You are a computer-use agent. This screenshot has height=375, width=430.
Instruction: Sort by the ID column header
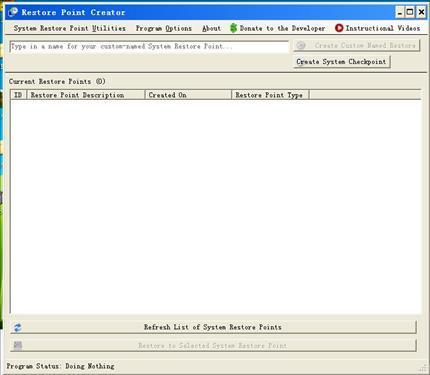tap(18, 95)
